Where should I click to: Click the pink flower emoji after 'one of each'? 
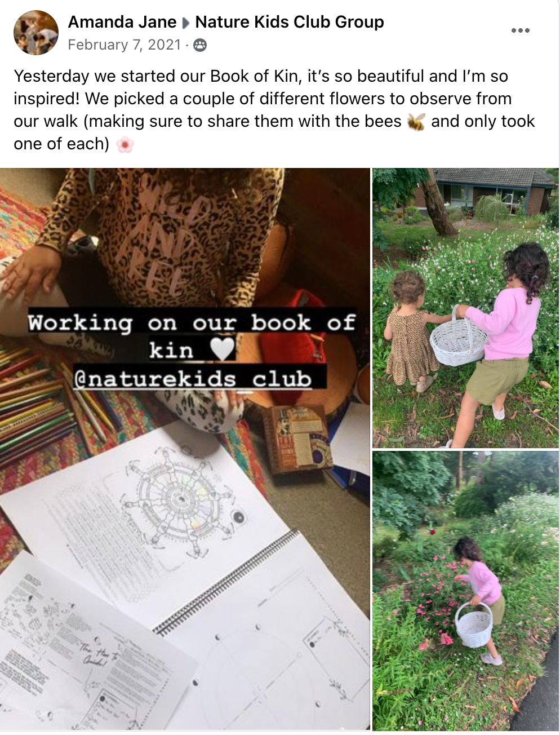(125, 145)
